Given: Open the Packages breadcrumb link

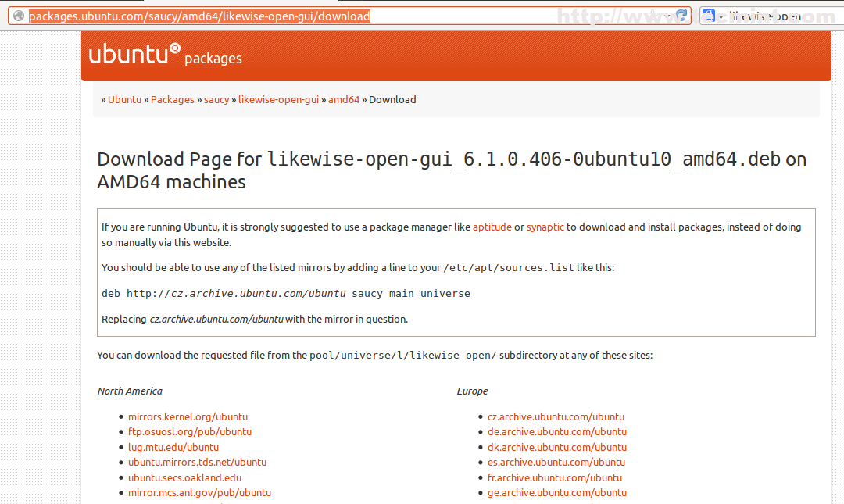Looking at the screenshot, I should (172, 99).
